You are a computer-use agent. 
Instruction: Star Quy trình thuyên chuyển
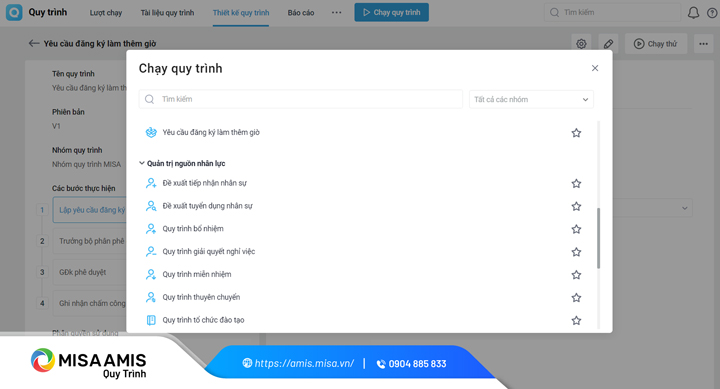[576, 298]
